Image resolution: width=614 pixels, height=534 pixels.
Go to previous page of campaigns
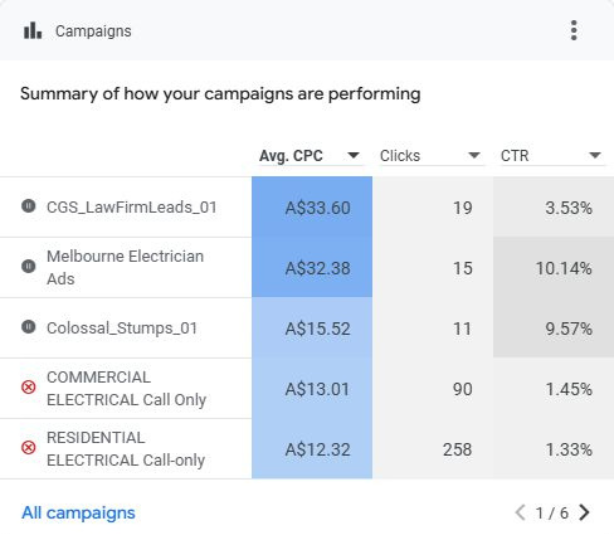(x=520, y=513)
